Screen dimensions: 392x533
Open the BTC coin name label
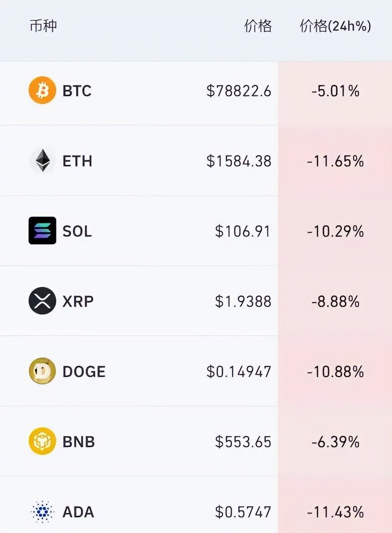[77, 91]
